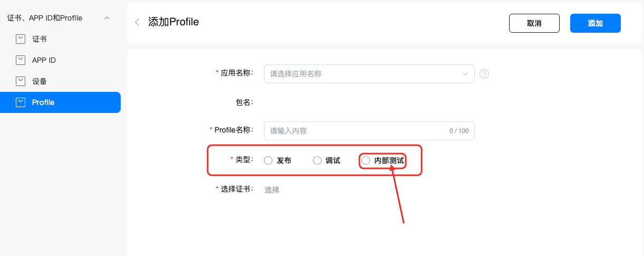Viewport: 644px width, 256px height.
Task: Click the 取消 button
Action: tap(534, 23)
